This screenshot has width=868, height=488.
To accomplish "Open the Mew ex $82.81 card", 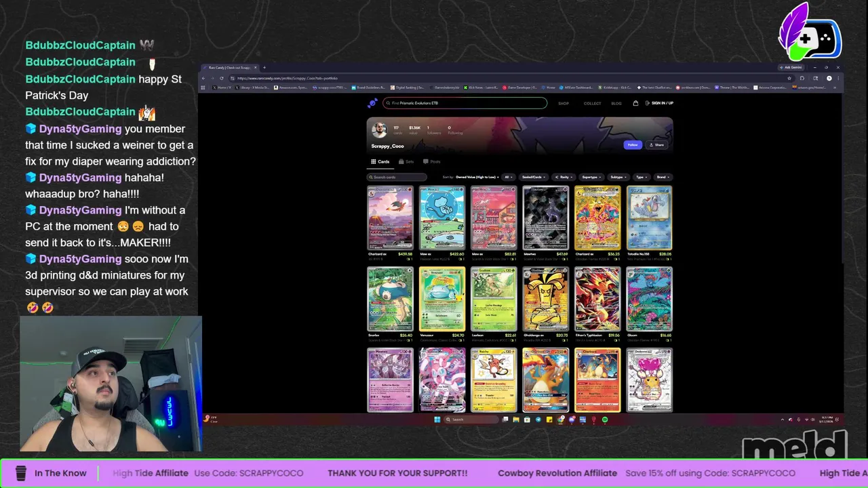I will pos(494,218).
